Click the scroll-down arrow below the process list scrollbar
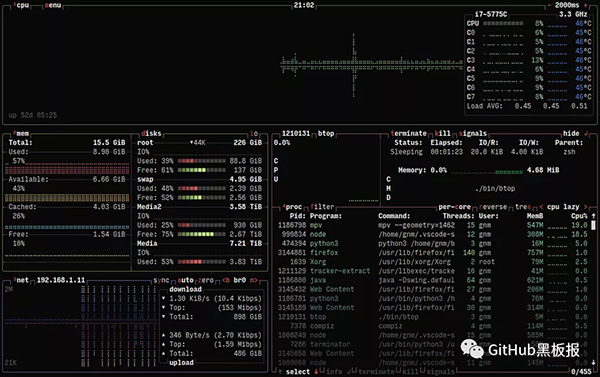The width and height of the screenshot is (600, 377). point(593,362)
